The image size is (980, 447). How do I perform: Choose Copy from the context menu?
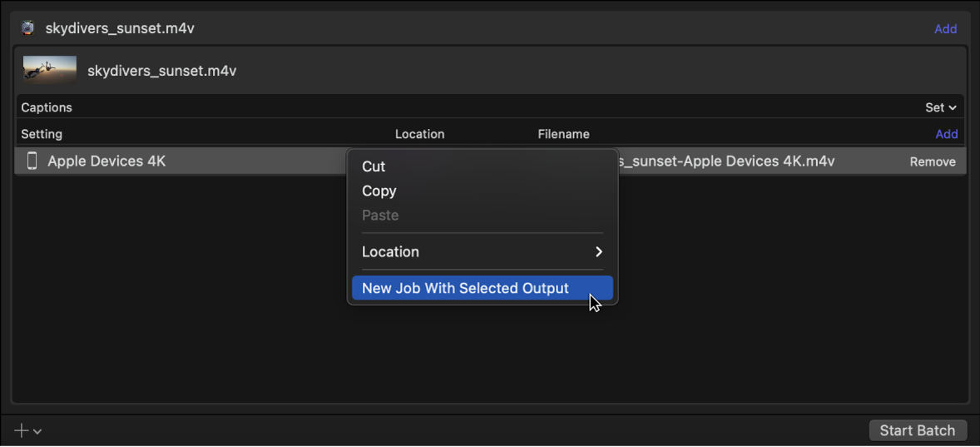pos(379,191)
